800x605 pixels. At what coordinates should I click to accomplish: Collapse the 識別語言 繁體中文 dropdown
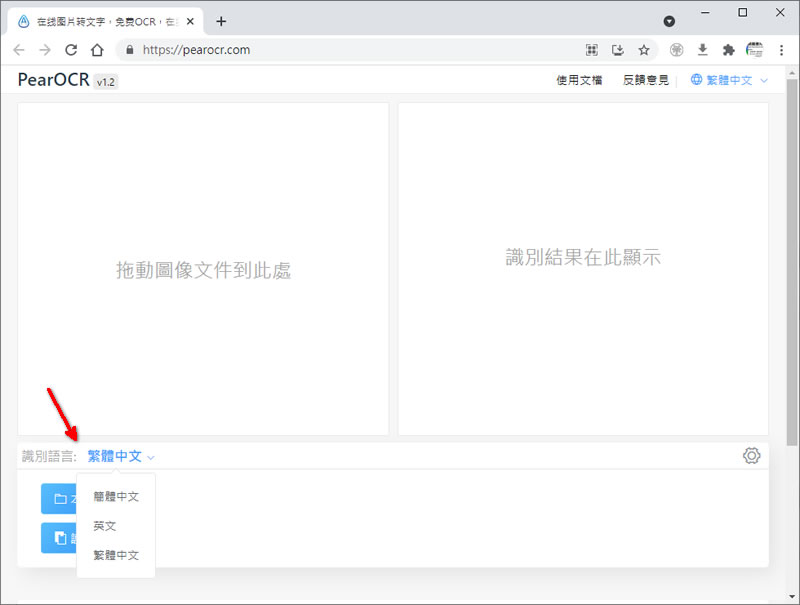pos(120,456)
